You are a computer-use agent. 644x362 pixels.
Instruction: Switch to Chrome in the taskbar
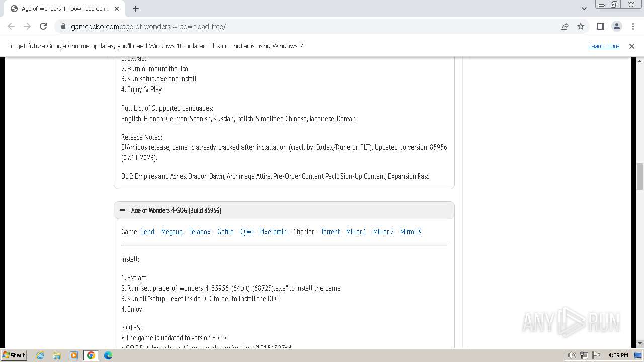coord(91,355)
